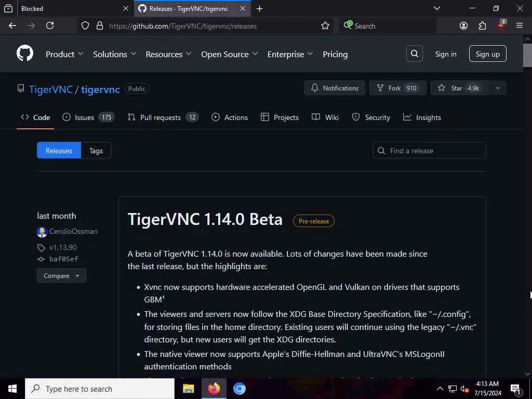Switch to the Tags view
The width and height of the screenshot is (532, 399).
96,150
